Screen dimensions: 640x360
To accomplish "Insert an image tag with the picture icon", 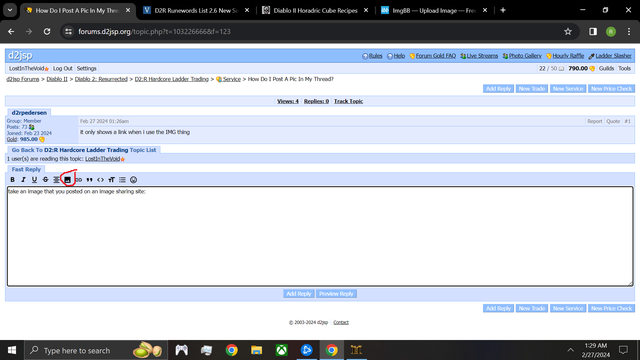I will 67,180.
